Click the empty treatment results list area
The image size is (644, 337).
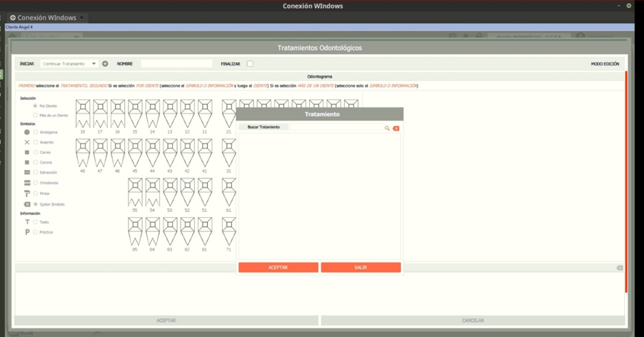coord(320,196)
